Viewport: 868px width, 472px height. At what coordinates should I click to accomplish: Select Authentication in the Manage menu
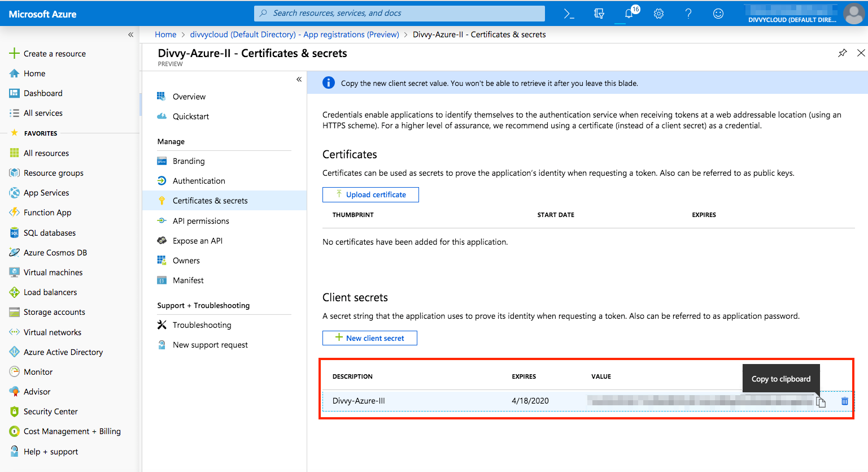[x=198, y=181]
